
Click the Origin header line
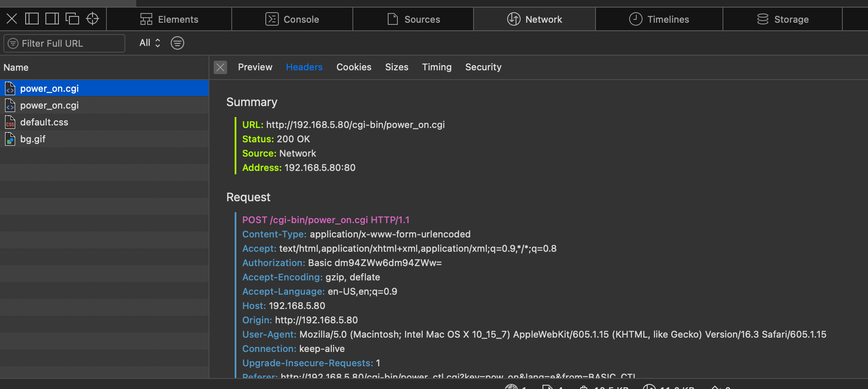(x=300, y=320)
